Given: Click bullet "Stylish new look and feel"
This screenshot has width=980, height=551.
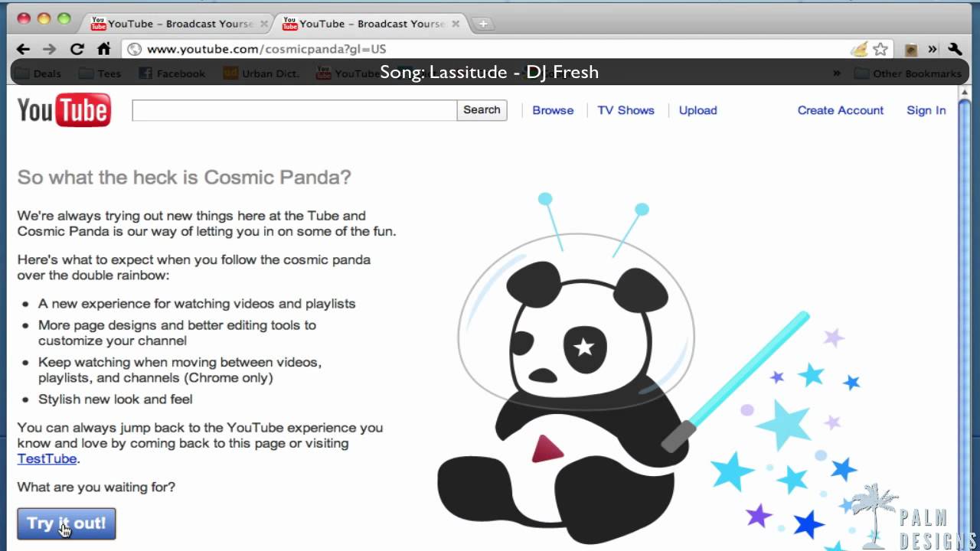Looking at the screenshot, I should 115,399.
